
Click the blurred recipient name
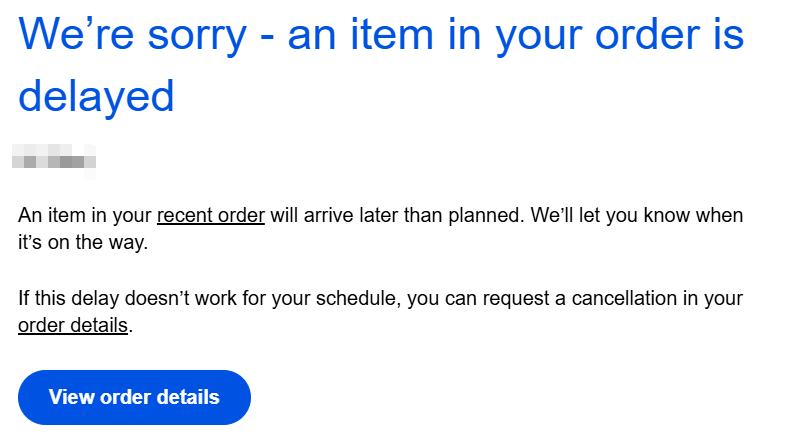(x=54, y=162)
